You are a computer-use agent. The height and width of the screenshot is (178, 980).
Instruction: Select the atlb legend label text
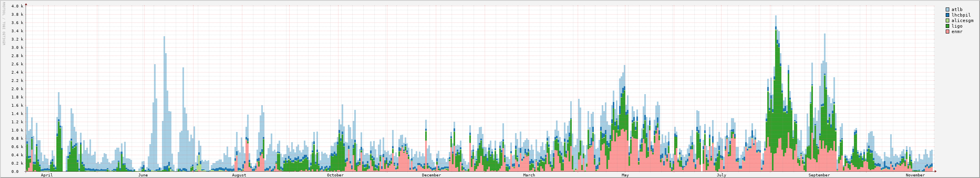pos(957,9)
